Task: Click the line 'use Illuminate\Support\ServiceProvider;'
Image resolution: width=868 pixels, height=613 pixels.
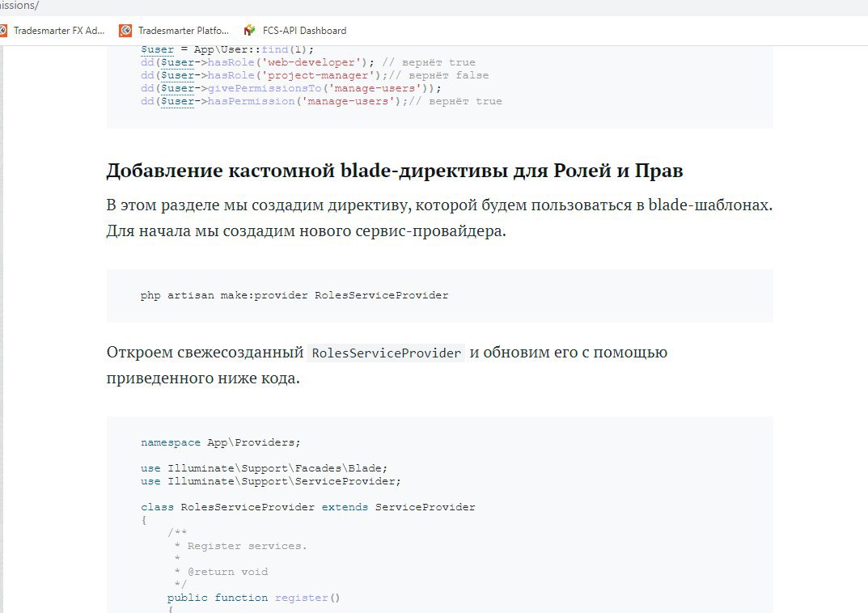Action: [x=271, y=480]
